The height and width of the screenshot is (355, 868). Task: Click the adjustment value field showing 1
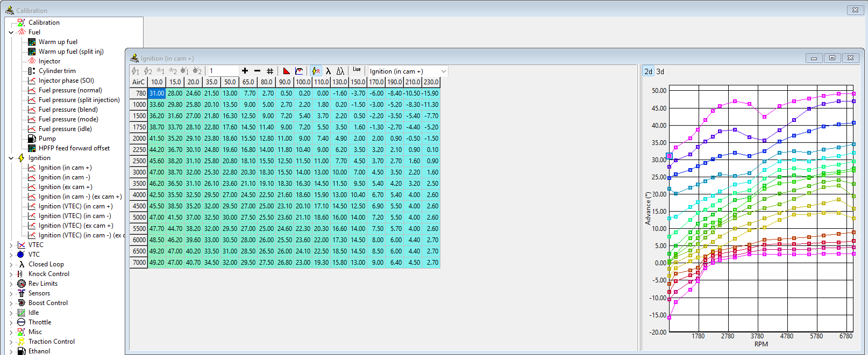pyautogui.click(x=223, y=71)
